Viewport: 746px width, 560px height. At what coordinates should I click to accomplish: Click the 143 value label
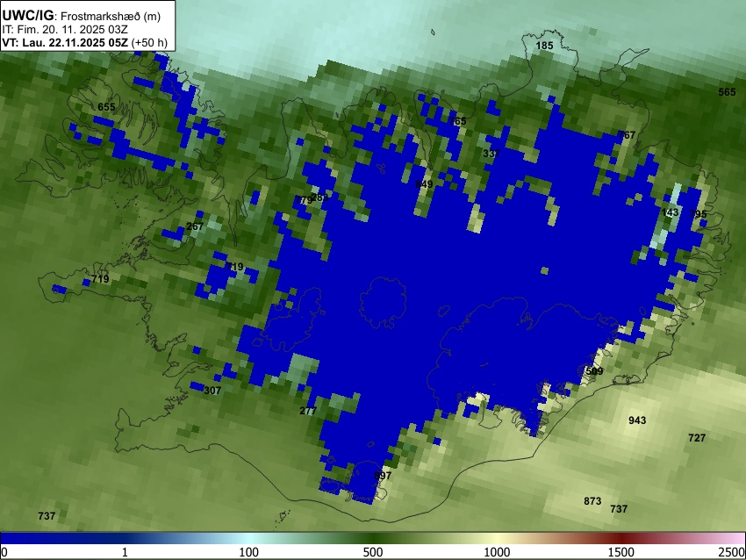click(x=670, y=212)
